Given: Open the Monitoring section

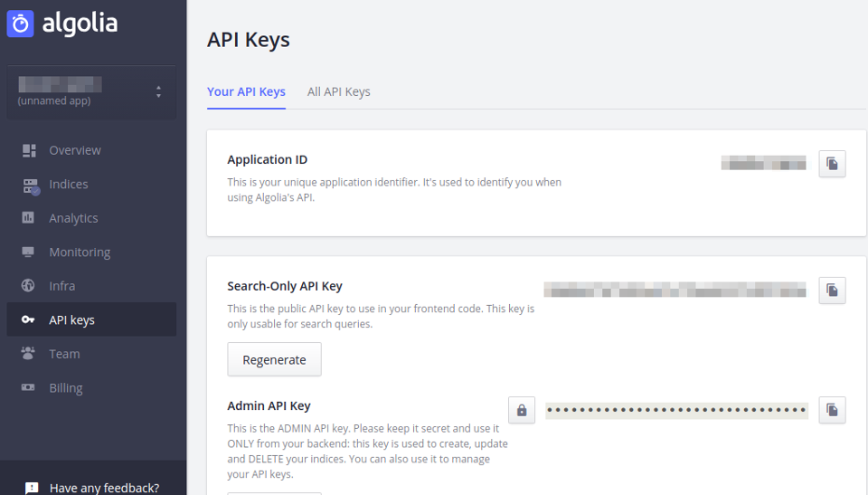Looking at the screenshot, I should pos(91,252).
